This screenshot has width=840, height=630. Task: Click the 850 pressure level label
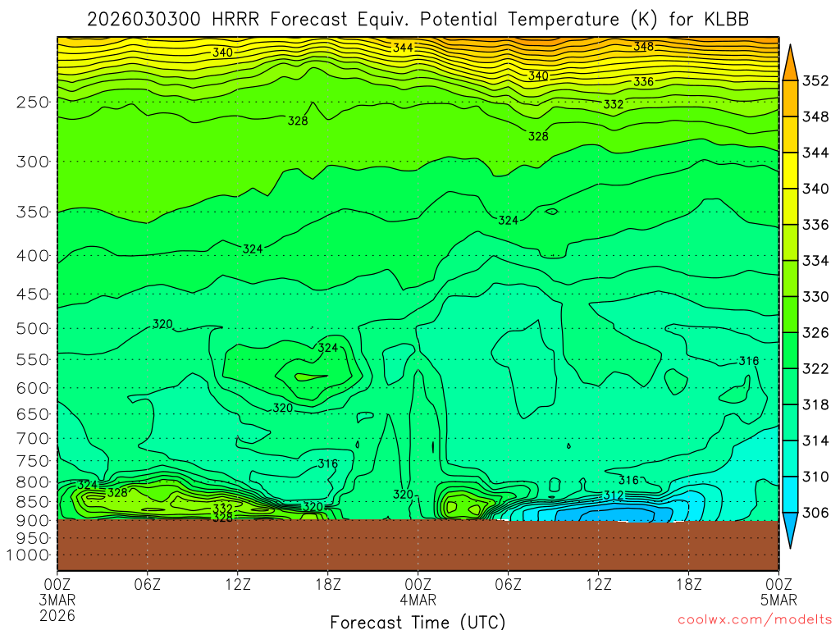[33, 502]
